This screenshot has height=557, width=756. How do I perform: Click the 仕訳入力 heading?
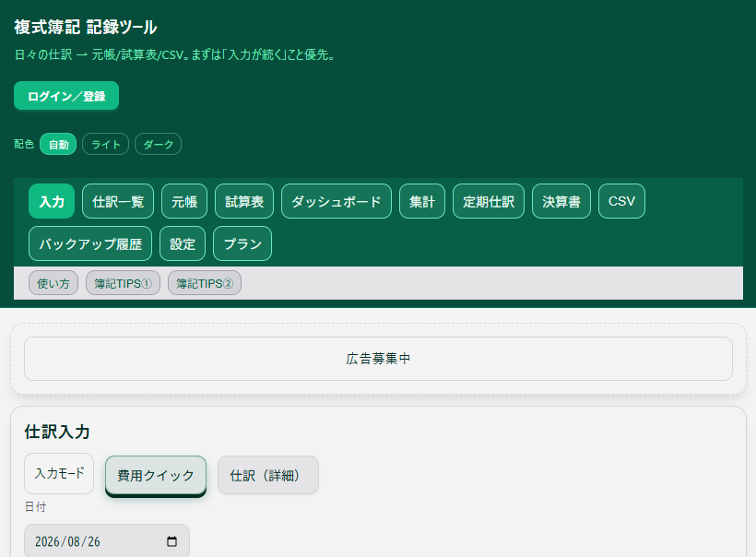pyautogui.click(x=57, y=432)
